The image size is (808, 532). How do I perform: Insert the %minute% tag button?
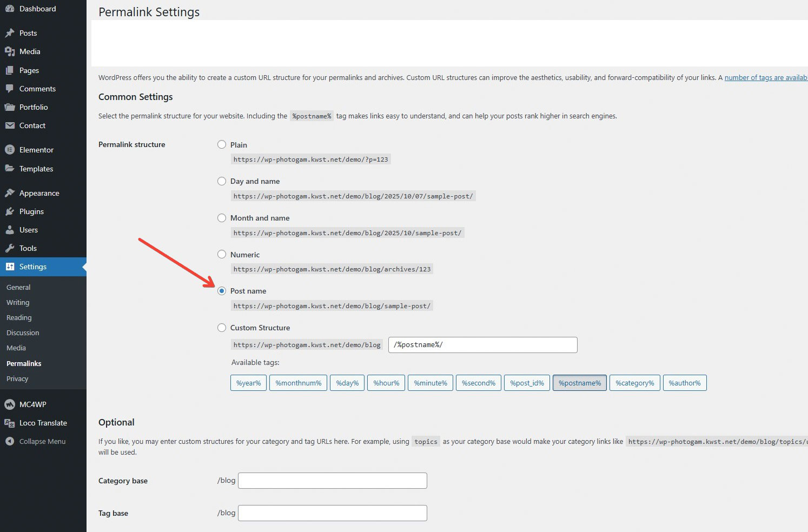point(431,383)
